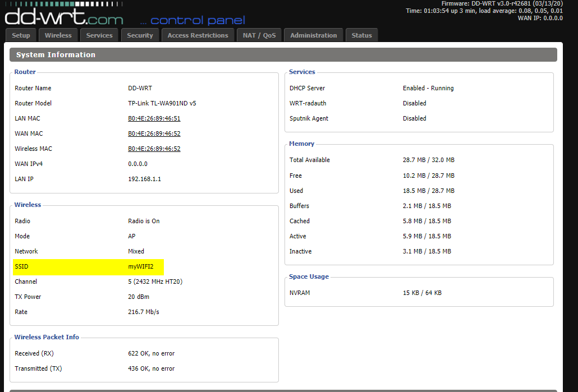This screenshot has width=578, height=392.
Task: Switch to the Status tab
Action: pos(361,35)
